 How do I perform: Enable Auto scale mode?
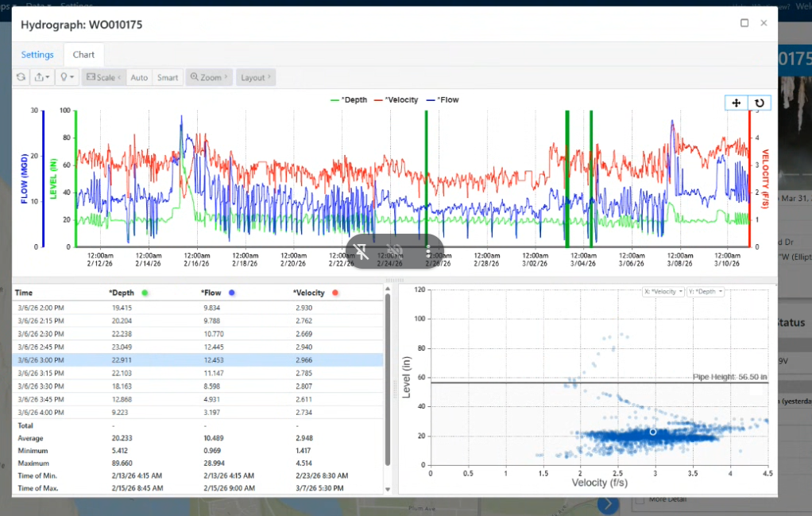point(139,77)
